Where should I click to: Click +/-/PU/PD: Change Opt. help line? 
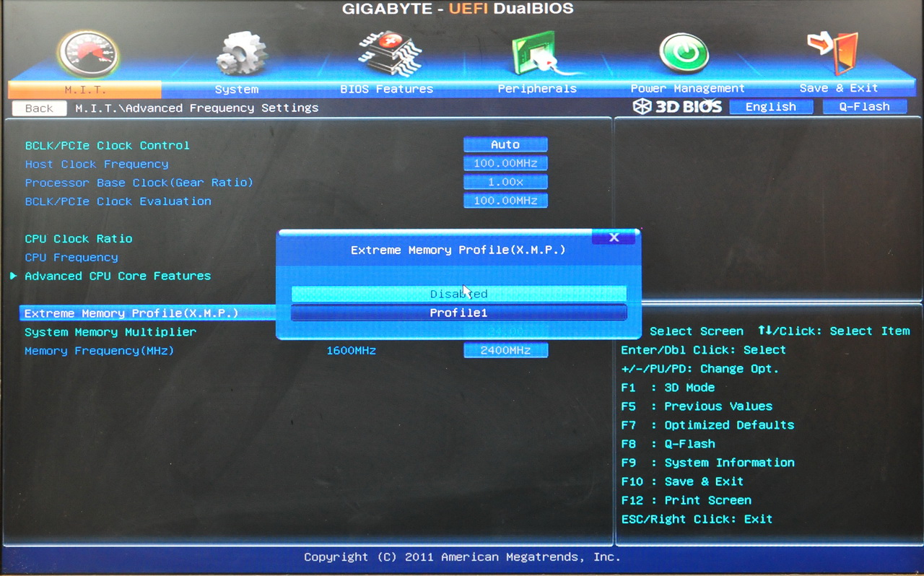(x=700, y=369)
